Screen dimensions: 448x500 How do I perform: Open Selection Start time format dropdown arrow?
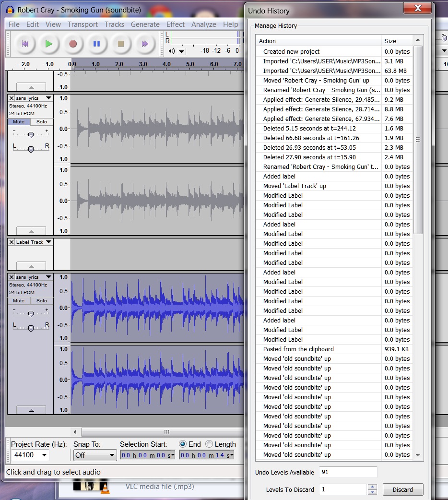point(173,455)
